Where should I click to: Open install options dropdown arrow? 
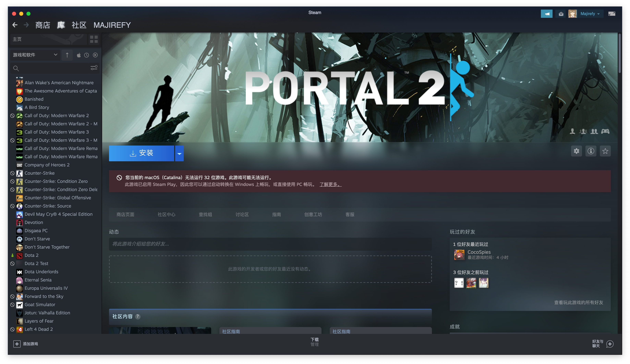(179, 153)
